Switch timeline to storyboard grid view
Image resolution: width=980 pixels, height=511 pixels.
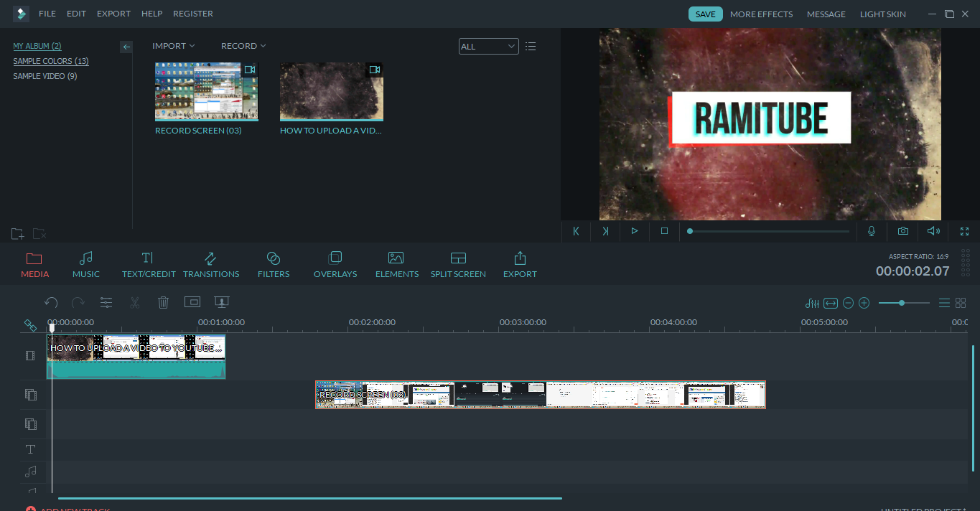point(961,303)
